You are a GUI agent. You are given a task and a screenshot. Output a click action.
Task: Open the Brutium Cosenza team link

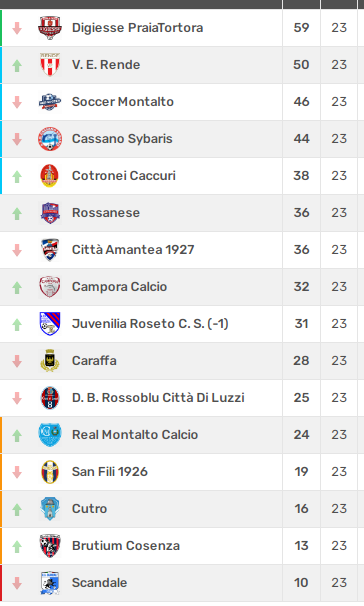coord(126,546)
